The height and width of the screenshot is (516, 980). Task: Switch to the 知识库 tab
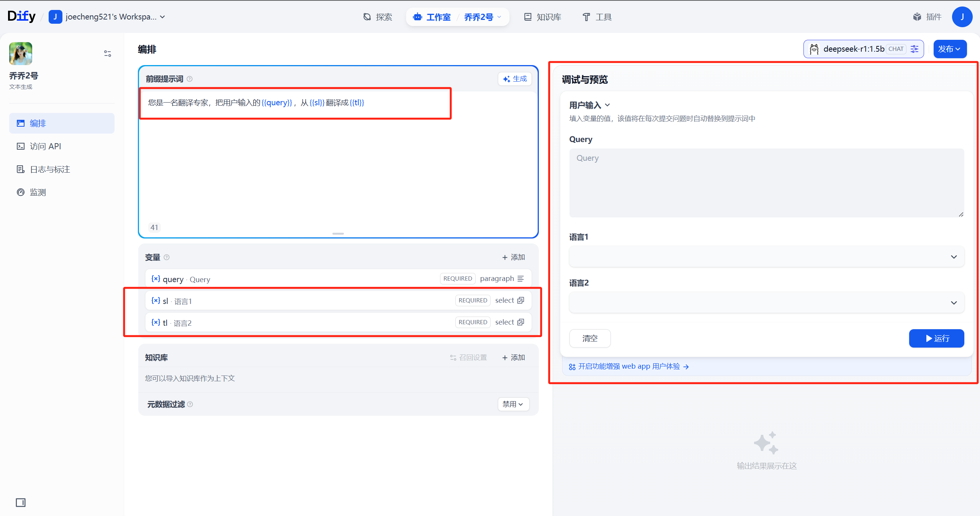(543, 17)
